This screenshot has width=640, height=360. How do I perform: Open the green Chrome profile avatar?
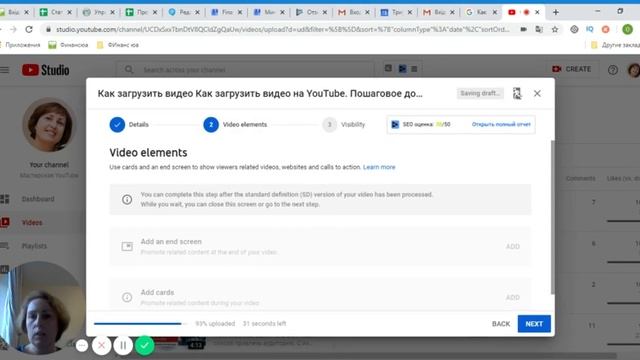(x=627, y=29)
